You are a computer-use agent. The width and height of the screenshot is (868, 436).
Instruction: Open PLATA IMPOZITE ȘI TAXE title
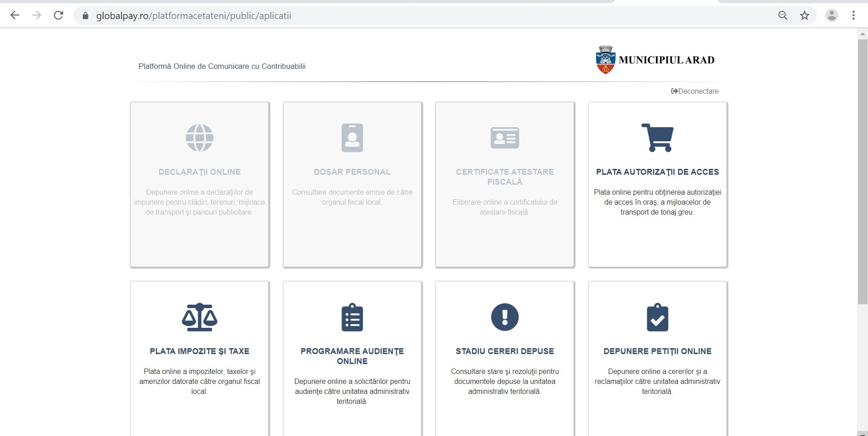[199, 351]
